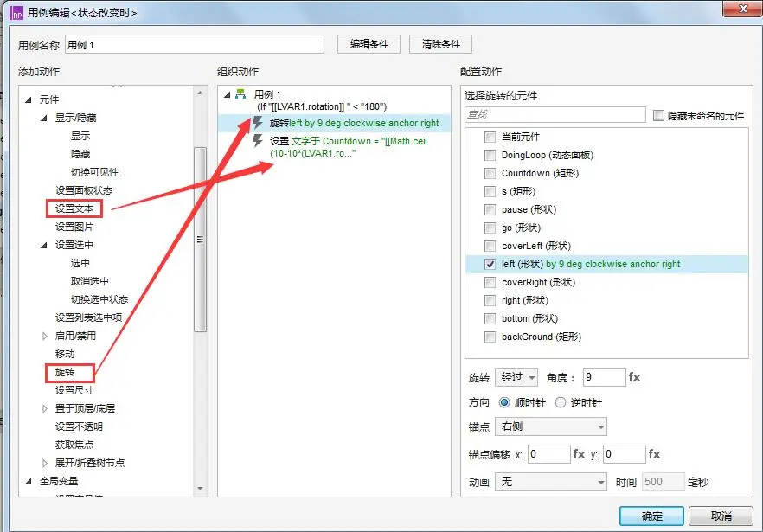The height and width of the screenshot is (532, 763).
Task: Open fx editor for anchor offset x
Action: coord(579,454)
